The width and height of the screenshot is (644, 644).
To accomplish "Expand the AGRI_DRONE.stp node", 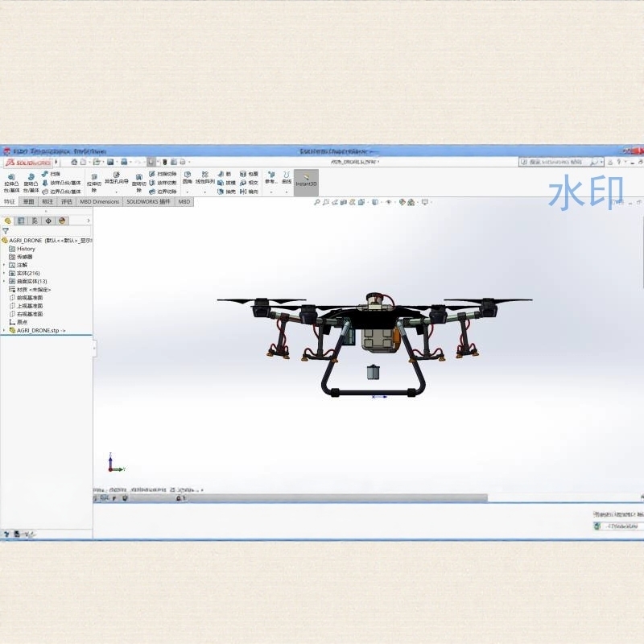I will click(x=4, y=330).
